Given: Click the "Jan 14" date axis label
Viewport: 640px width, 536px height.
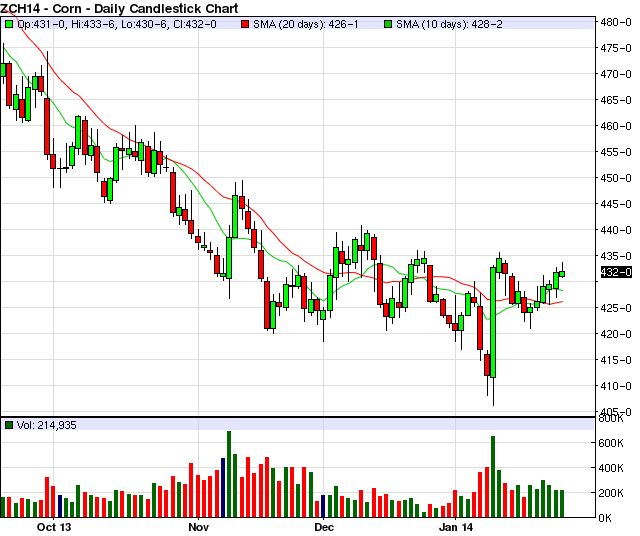Looking at the screenshot, I should [x=456, y=527].
